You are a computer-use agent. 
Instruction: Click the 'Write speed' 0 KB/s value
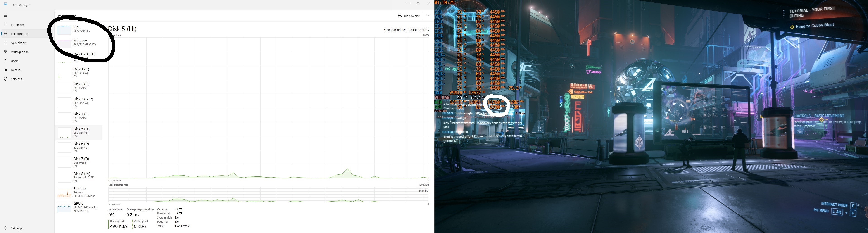click(140, 227)
